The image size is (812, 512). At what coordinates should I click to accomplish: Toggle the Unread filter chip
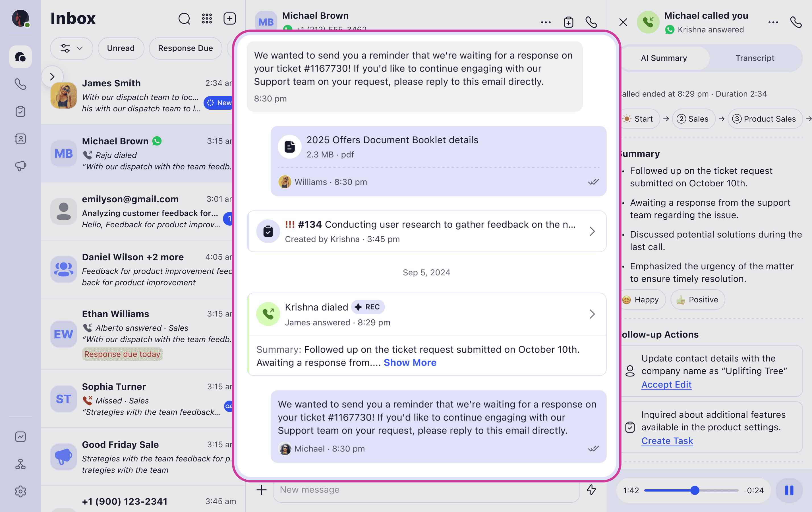pyautogui.click(x=121, y=48)
